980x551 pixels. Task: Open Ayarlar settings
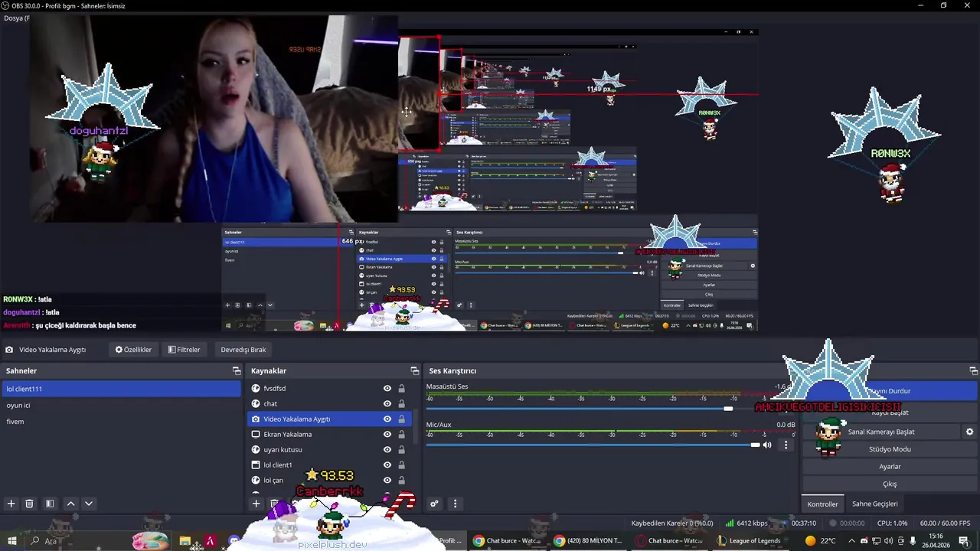890,467
